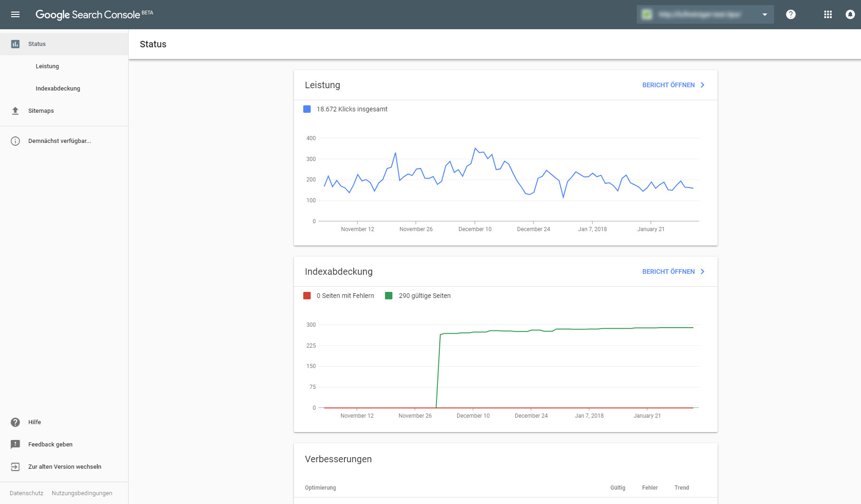Image resolution: width=861 pixels, height=504 pixels.
Task: Click the help question mark icon in header
Action: (x=790, y=14)
